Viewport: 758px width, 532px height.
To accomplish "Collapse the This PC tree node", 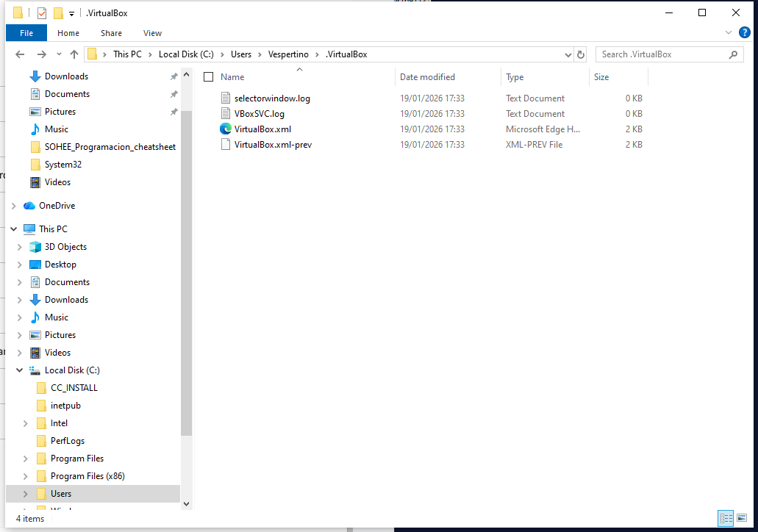I will pos(13,229).
